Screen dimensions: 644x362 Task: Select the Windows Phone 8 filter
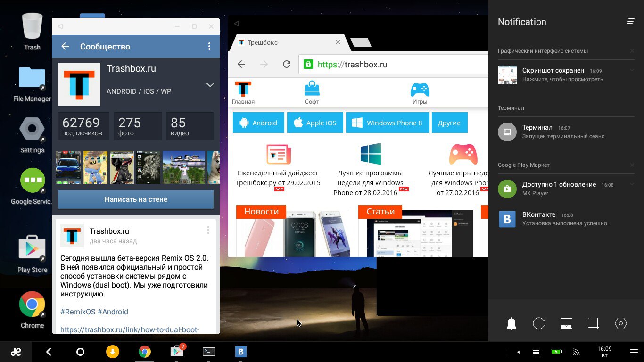pyautogui.click(x=388, y=123)
